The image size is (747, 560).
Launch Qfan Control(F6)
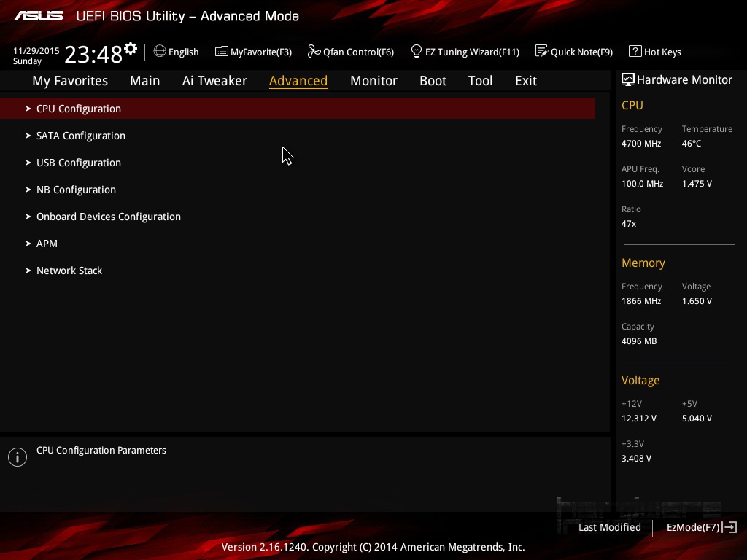coord(358,52)
